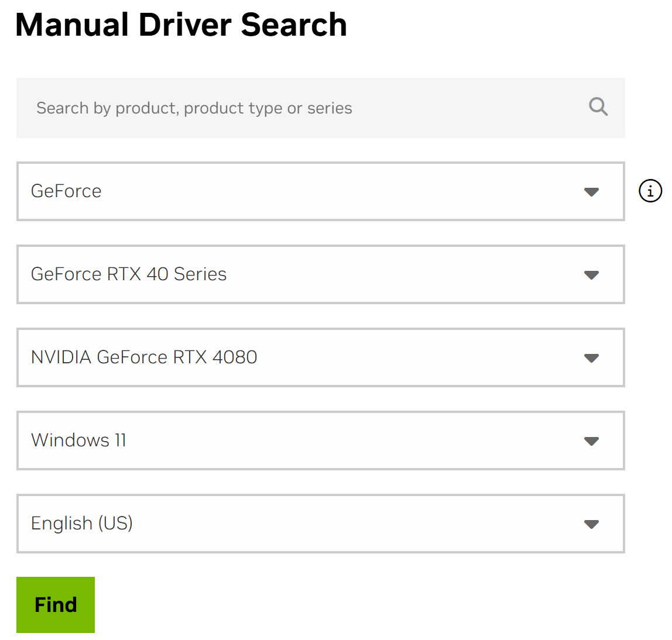Click the green Find button
This screenshot has width=672, height=640.
point(56,605)
